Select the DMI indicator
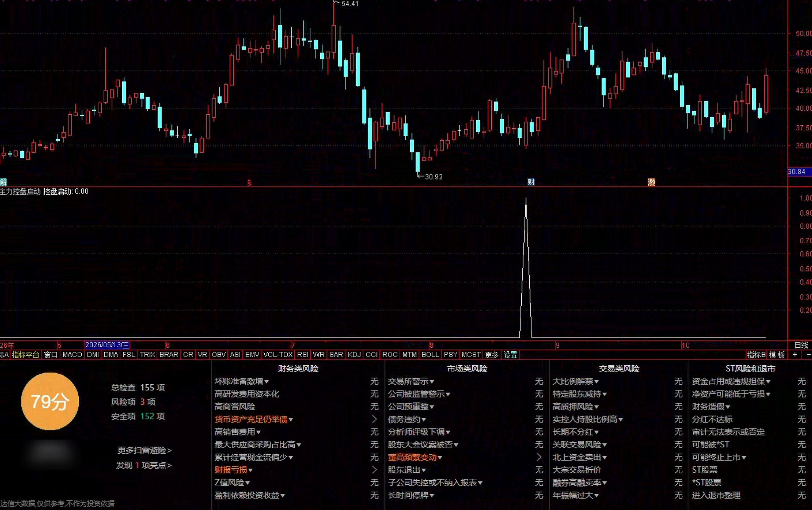812x510 pixels. 93,355
